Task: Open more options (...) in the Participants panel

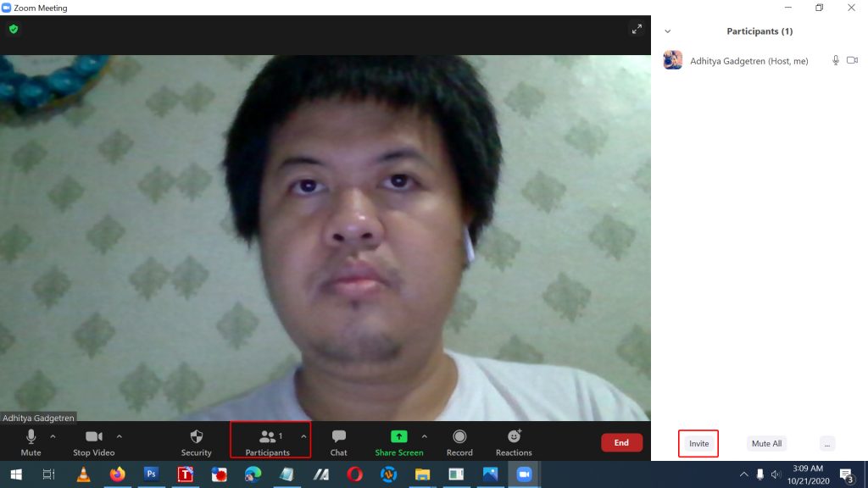Action: pyautogui.click(x=826, y=443)
